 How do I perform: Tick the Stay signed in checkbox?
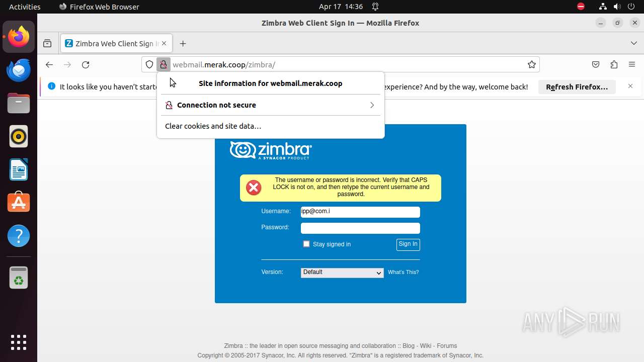click(x=306, y=244)
